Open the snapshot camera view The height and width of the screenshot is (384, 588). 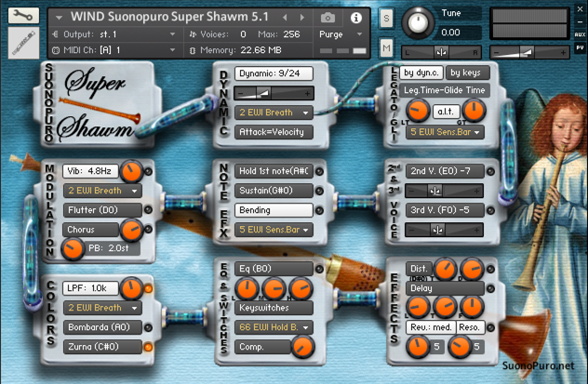pyautogui.click(x=327, y=18)
